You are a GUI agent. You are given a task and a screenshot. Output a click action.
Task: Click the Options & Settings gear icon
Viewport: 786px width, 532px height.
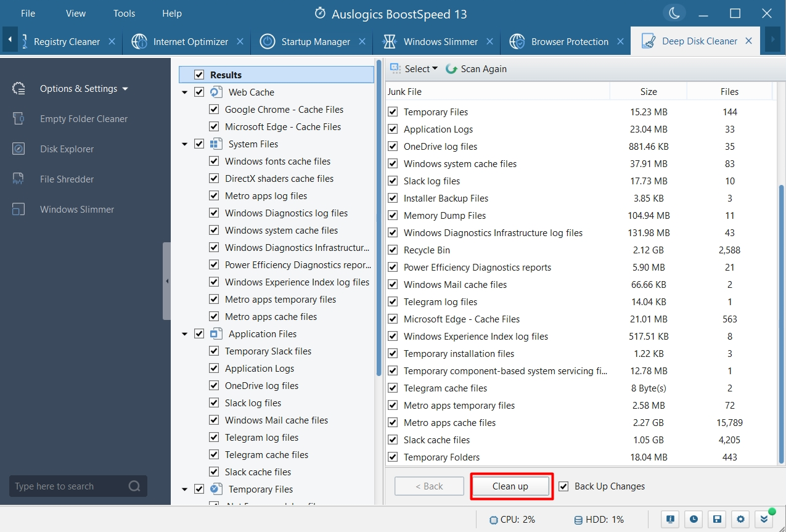pos(18,89)
